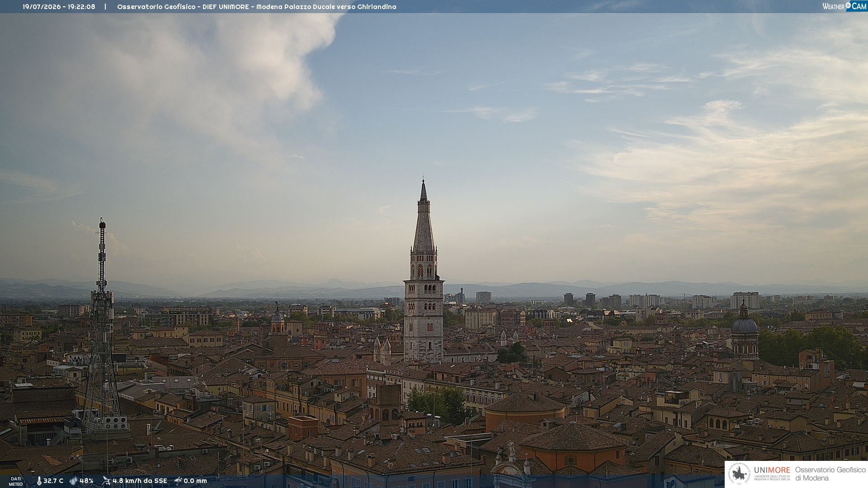Screen dimensions: 868x488
Task: Click the humidity water drops icon
Action: [74, 481]
